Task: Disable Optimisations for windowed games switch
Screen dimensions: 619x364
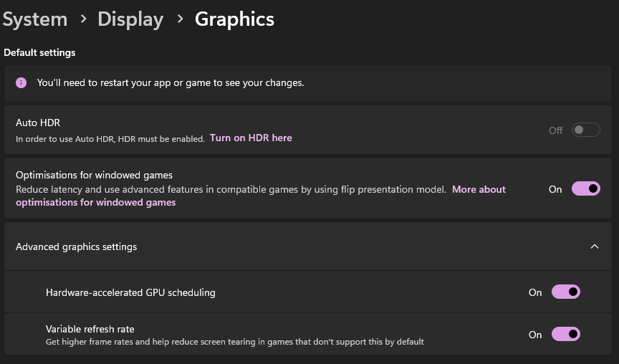Action: (x=585, y=189)
